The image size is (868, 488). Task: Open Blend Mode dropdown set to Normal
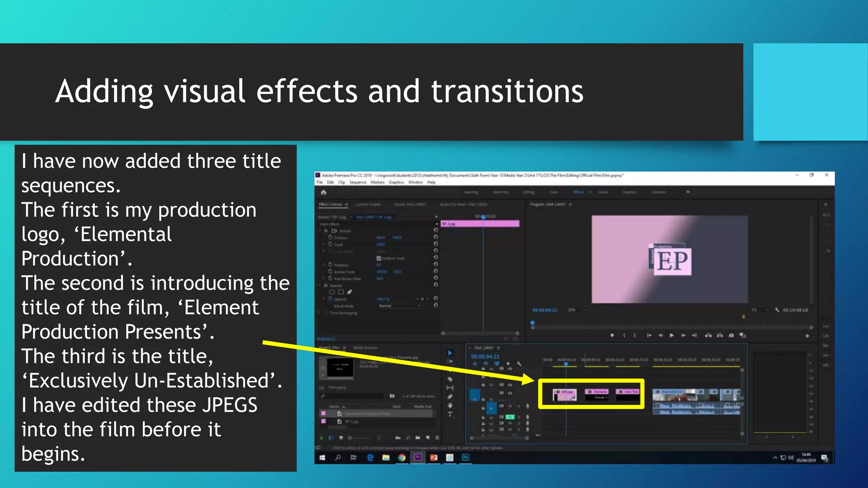(398, 306)
